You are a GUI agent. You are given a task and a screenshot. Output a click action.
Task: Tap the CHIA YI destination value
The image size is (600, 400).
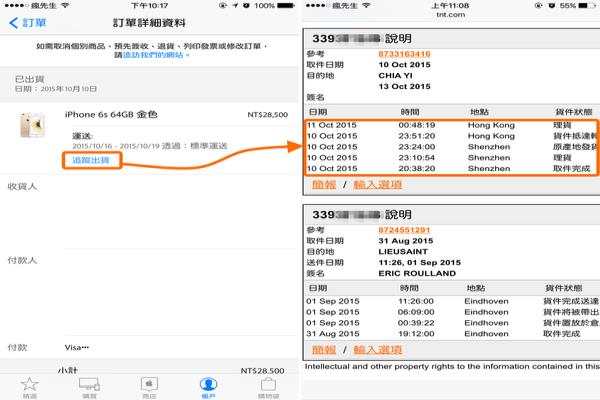point(395,75)
